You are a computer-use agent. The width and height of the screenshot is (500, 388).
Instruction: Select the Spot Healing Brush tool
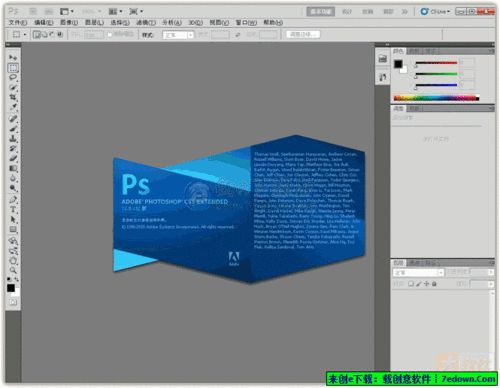pos(13,119)
